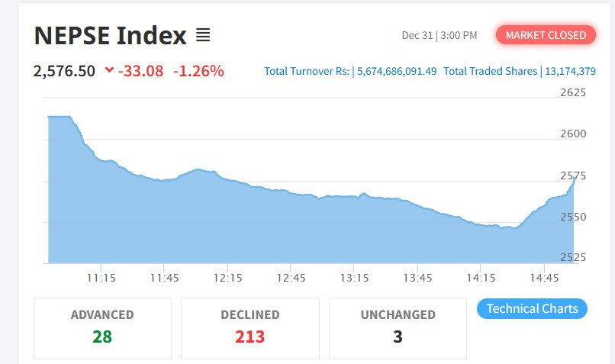The height and width of the screenshot is (364, 615).
Task: Open the hamburger menu beside NEPSE Index
Action: [203, 35]
